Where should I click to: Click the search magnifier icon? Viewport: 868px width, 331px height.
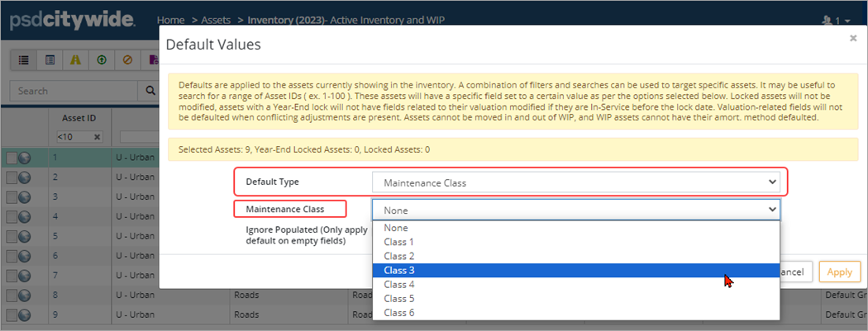pos(150,91)
